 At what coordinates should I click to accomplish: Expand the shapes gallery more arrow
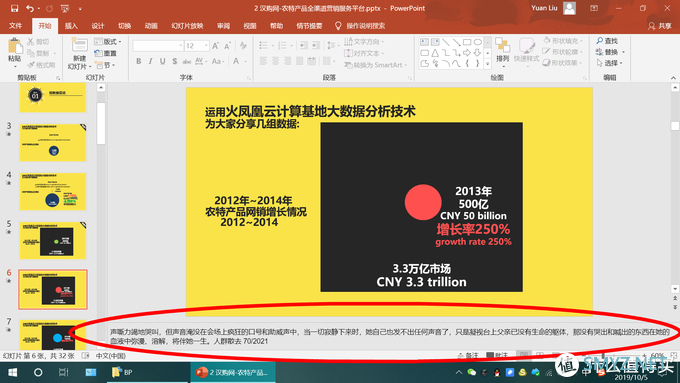[x=488, y=64]
